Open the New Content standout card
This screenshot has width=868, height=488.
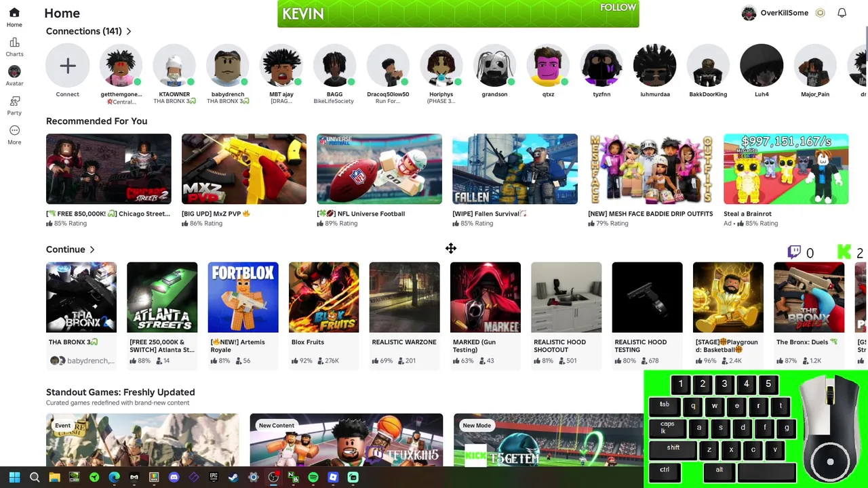347,440
